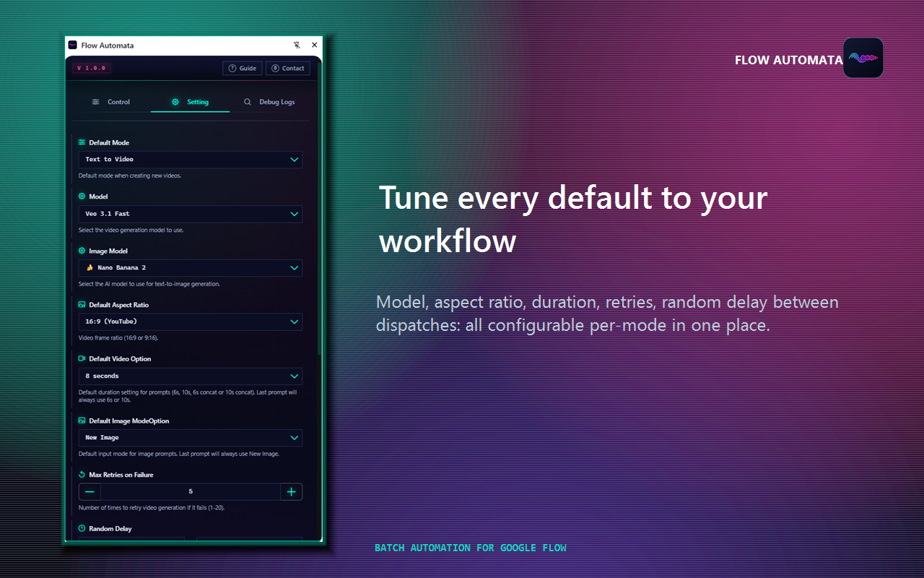Open the Debug Logs tab
Viewport: 924px width, 578px height.
pos(269,102)
